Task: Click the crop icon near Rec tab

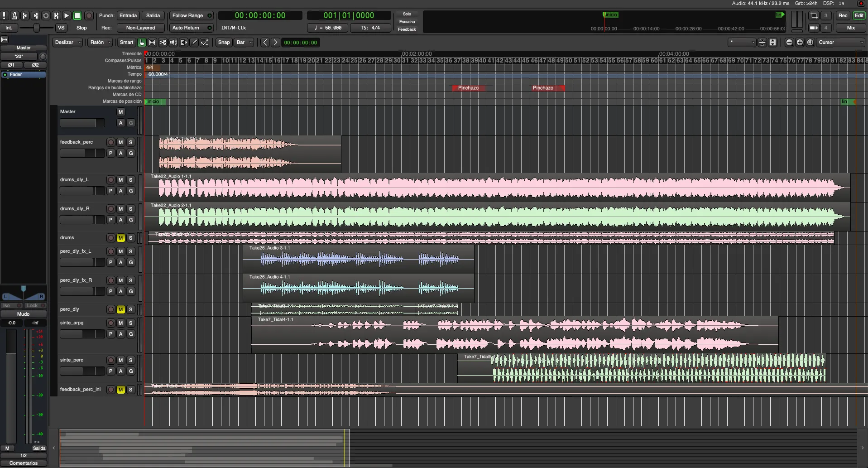Action: [x=814, y=15]
